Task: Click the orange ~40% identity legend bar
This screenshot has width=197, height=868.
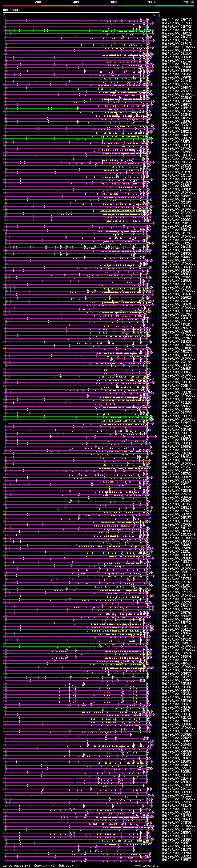Action: (60, 6)
